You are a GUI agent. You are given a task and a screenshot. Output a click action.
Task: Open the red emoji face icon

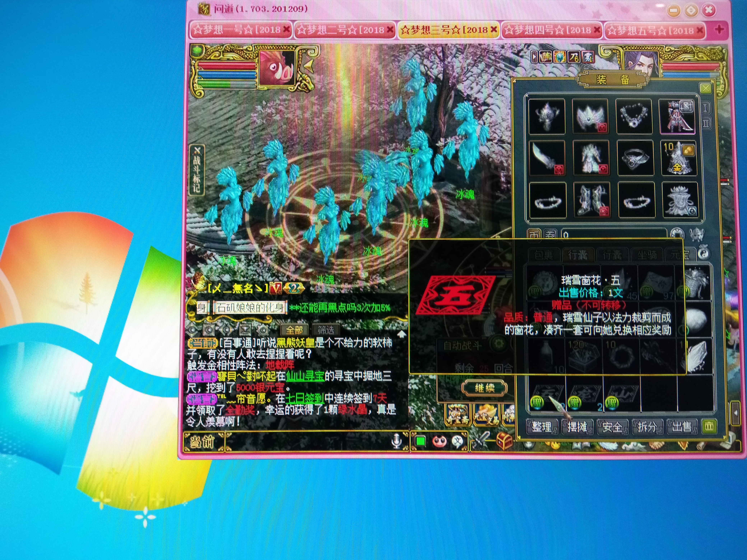coord(439,441)
